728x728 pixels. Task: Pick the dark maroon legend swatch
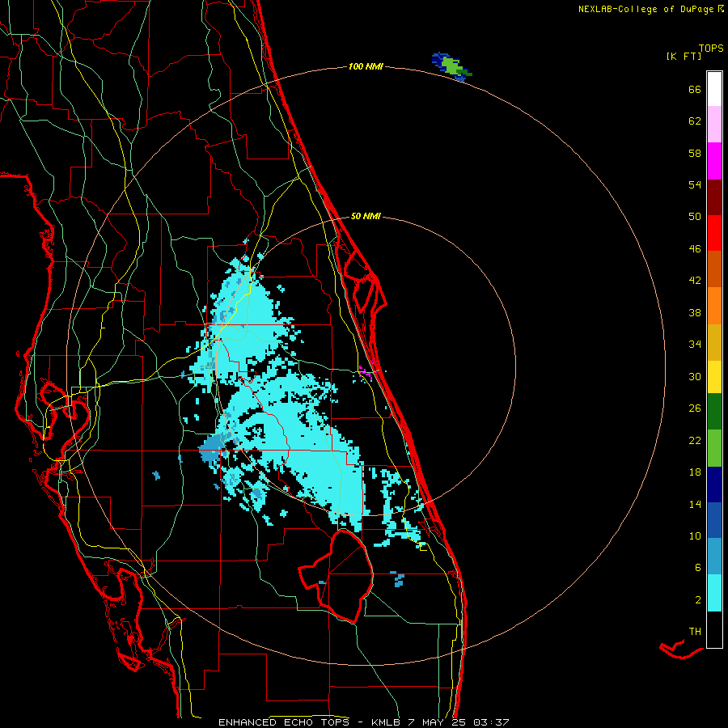pyautogui.click(x=714, y=197)
